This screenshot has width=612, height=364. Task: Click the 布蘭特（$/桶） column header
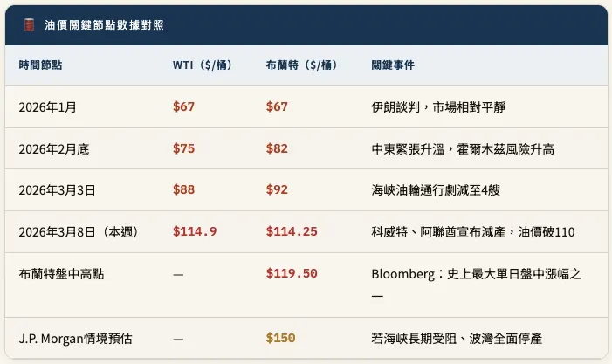tap(301, 65)
